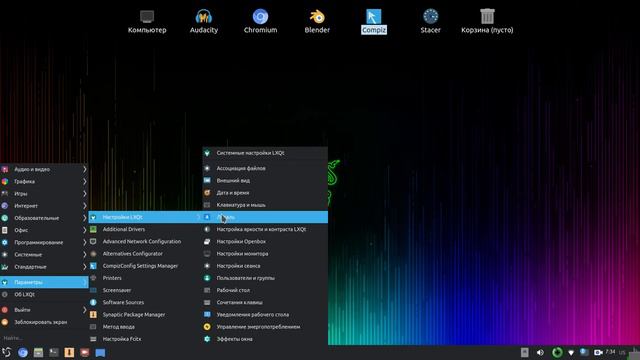
Task: Open Настройки Openbox
Action: 265,242
